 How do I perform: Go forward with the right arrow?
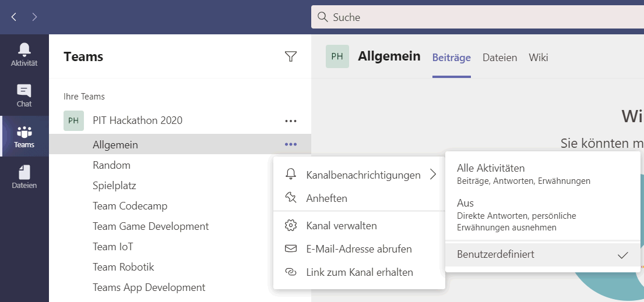[34, 17]
